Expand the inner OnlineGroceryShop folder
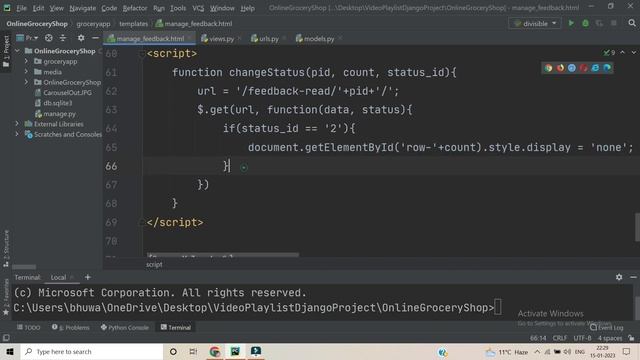This screenshot has height=360, width=640. tap(26, 82)
